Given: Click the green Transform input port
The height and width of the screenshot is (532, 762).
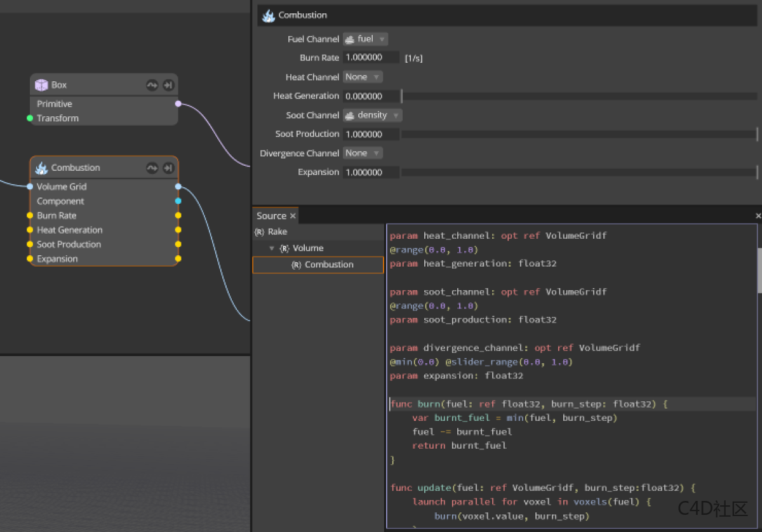Looking at the screenshot, I should tap(30, 118).
